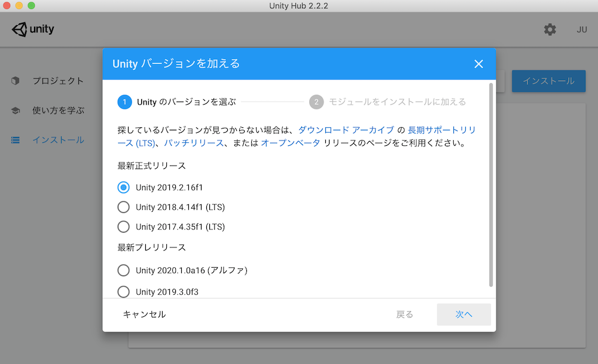Click the 使い方を学ぶ graduation cap icon
The width and height of the screenshot is (598, 364).
point(16,111)
